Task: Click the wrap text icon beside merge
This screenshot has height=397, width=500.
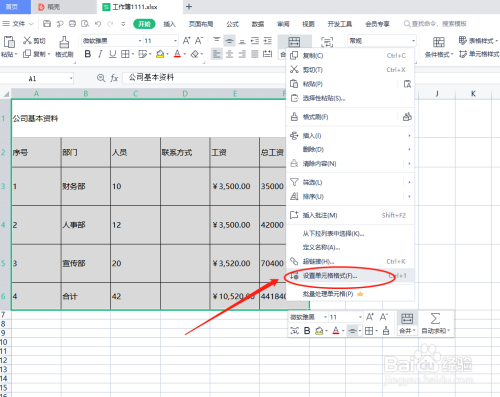Action: click(x=327, y=42)
